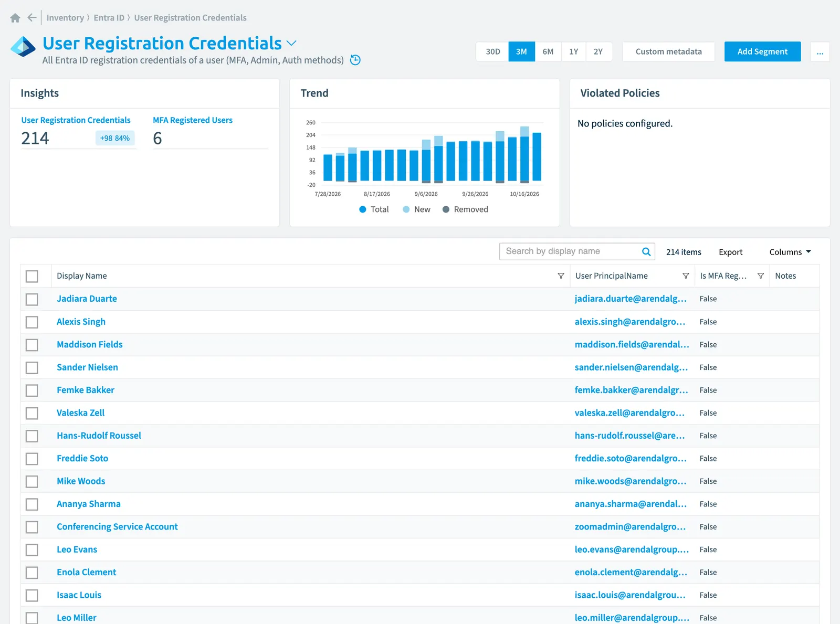Screen dimensions: 840x624
Task: Open the User Registration Credentials insight link
Action: [76, 120]
